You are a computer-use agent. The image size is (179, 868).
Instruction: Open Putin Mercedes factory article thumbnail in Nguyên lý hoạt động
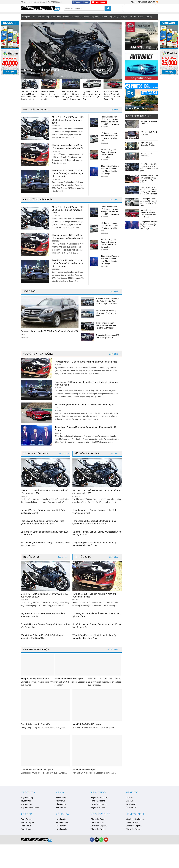tap(36, 435)
